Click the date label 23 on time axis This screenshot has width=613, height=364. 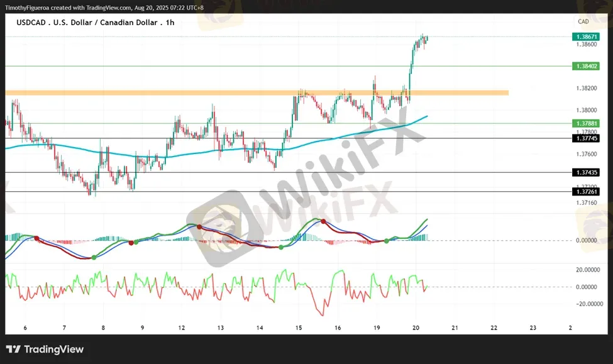coord(533,328)
